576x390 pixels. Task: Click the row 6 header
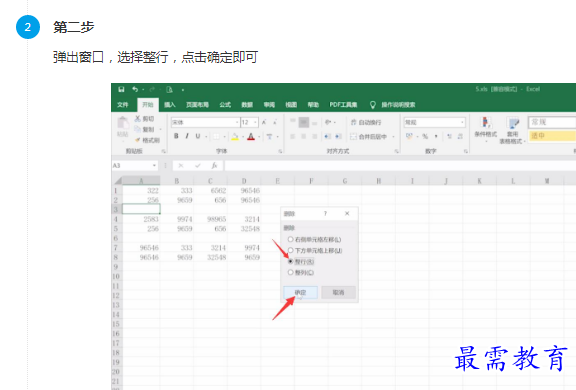tap(117, 238)
